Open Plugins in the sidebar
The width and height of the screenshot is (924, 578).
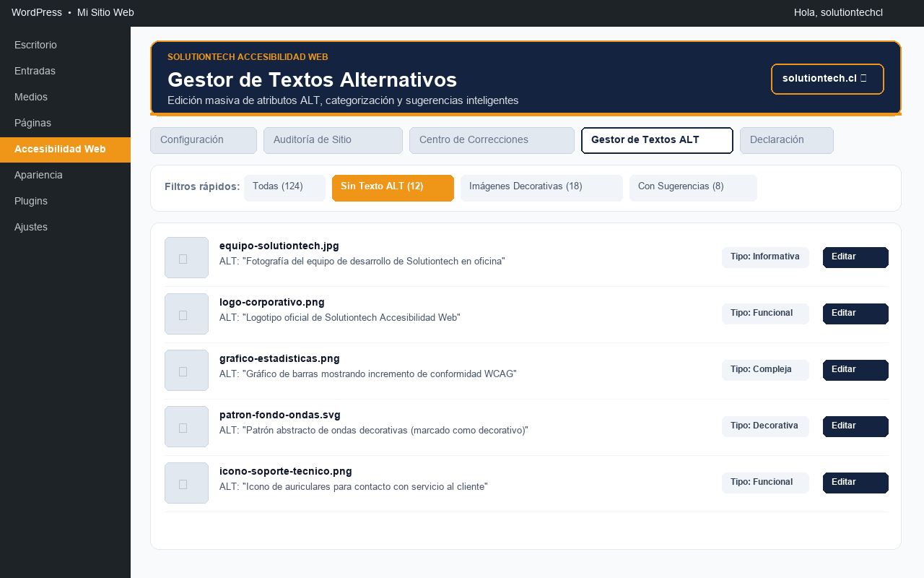pyautogui.click(x=65, y=201)
